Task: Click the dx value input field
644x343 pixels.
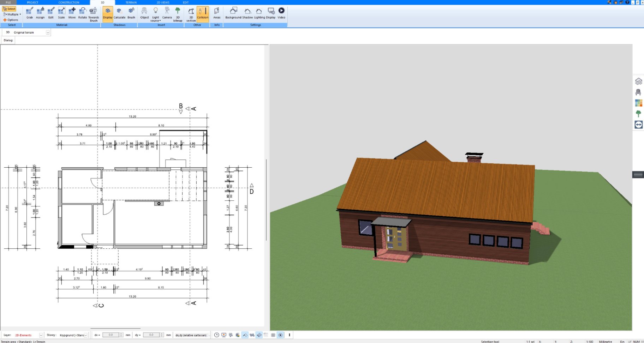Action: [111, 335]
